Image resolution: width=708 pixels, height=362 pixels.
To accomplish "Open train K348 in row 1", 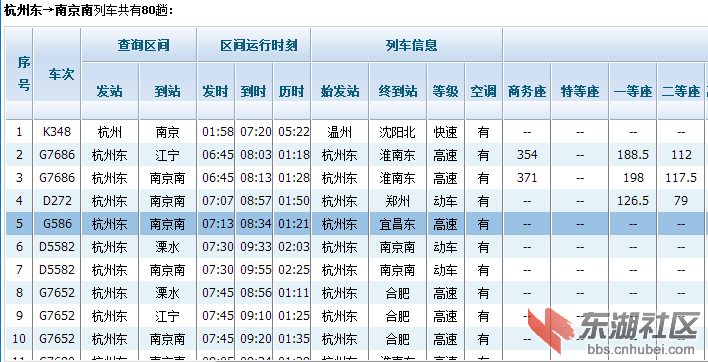I will point(57,132).
